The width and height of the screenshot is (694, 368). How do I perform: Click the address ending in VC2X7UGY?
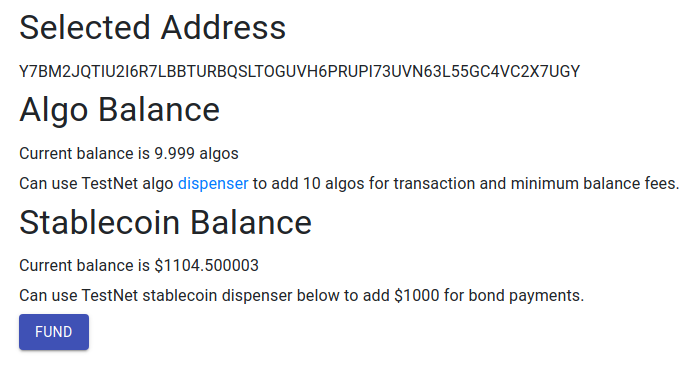(x=300, y=71)
